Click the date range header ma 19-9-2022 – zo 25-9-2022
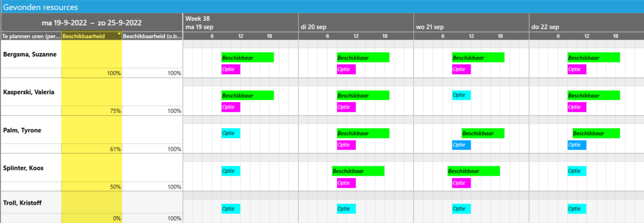Screen dimensions: 644x223 (x=91, y=23)
